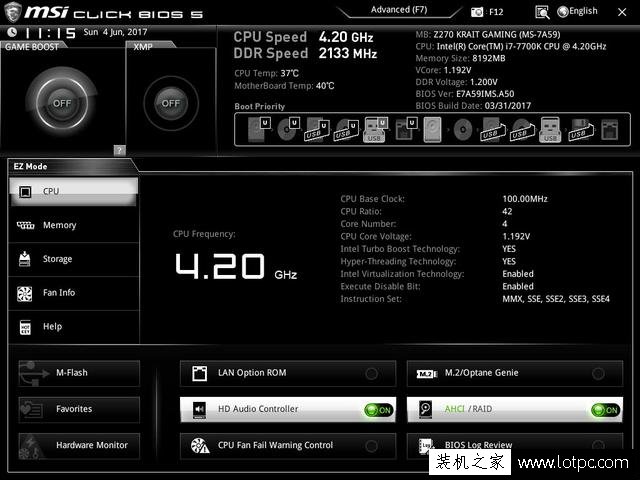Click the Boot Priority label

(x=260, y=107)
